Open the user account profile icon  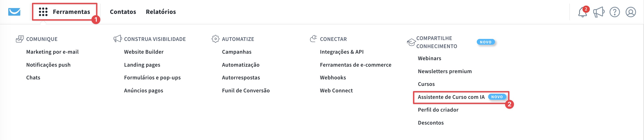630,12
